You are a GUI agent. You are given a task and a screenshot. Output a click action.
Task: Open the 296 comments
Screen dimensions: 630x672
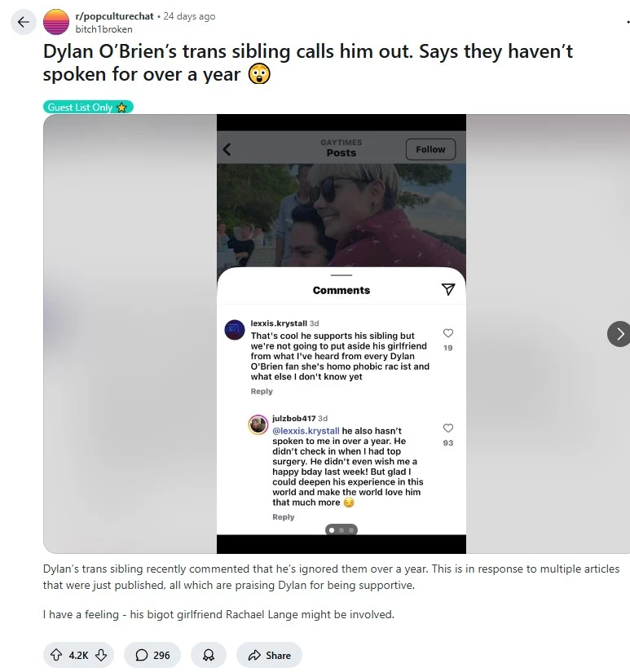[152, 655]
